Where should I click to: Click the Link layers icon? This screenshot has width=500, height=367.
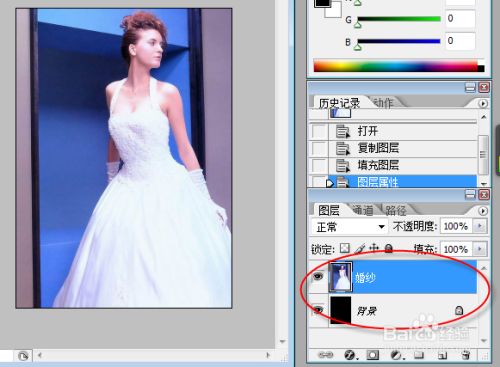pyautogui.click(x=325, y=355)
